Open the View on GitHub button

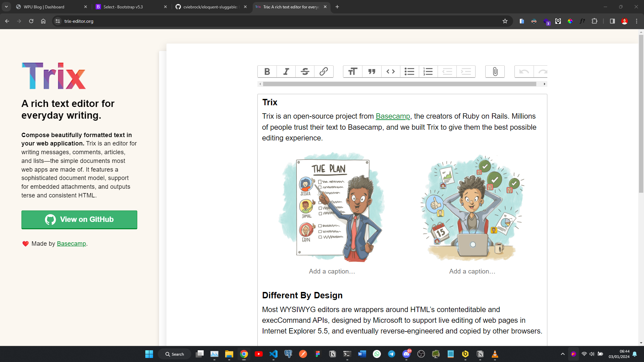[79, 220]
